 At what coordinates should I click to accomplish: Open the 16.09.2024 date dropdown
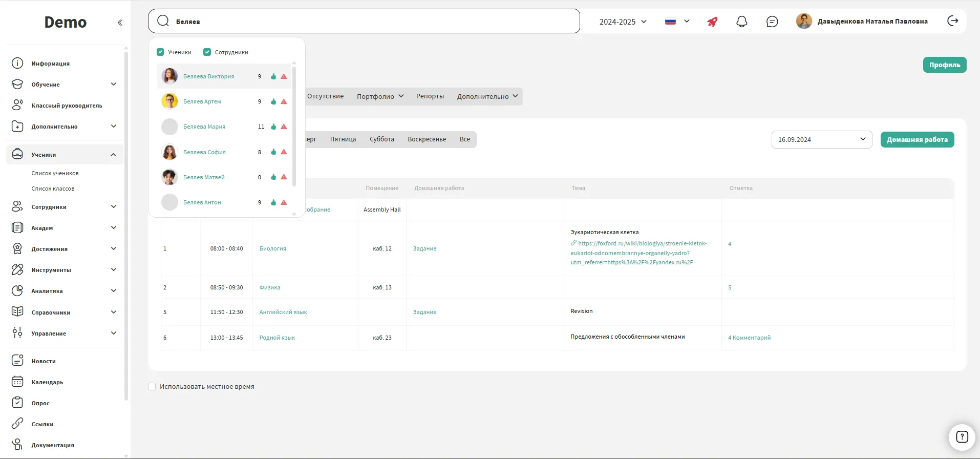coord(821,140)
